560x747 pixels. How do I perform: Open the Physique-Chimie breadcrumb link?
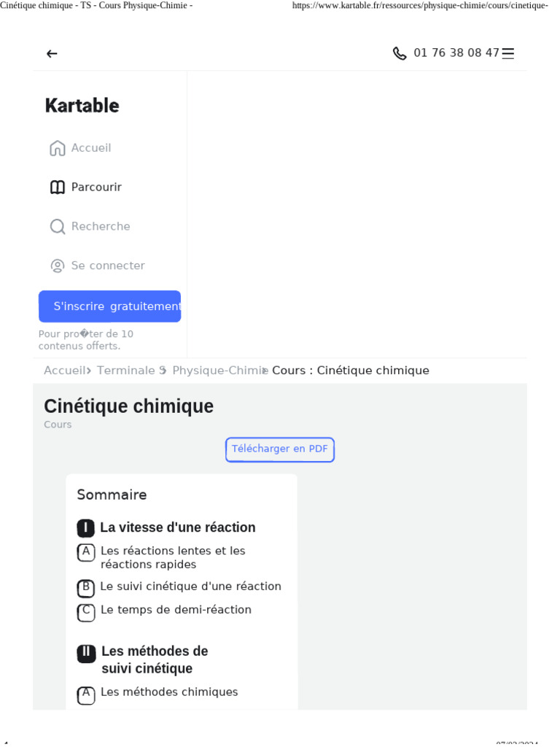[x=220, y=371]
